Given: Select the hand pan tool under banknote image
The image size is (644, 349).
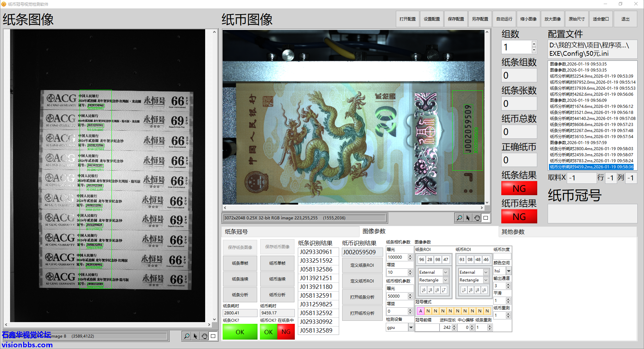Looking at the screenshot, I should (477, 218).
